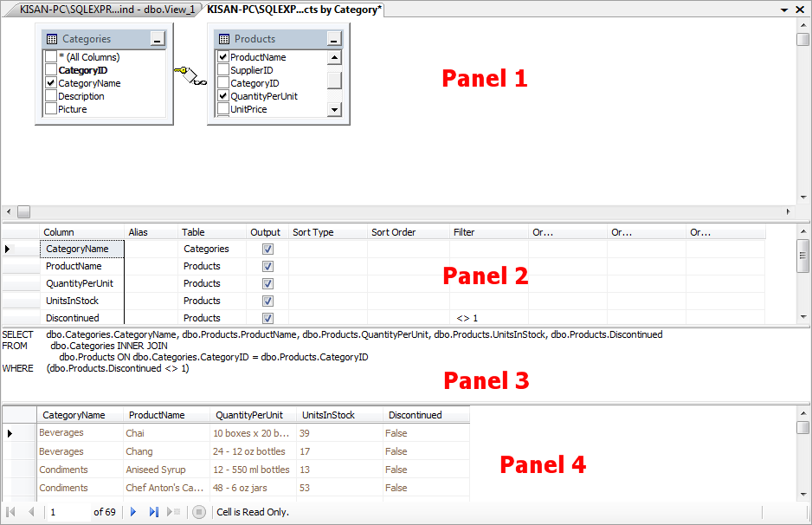
Task: Click the current row number field
Action: point(68,512)
